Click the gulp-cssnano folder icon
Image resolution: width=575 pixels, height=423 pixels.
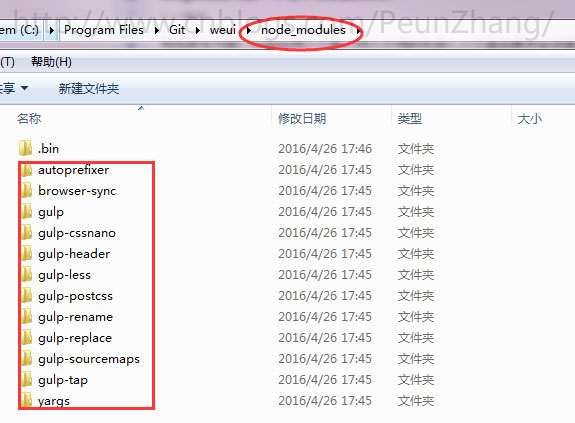26,232
